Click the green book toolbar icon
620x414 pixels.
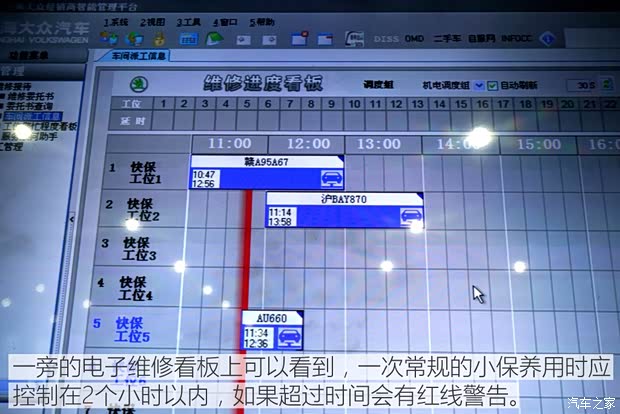(x=214, y=39)
